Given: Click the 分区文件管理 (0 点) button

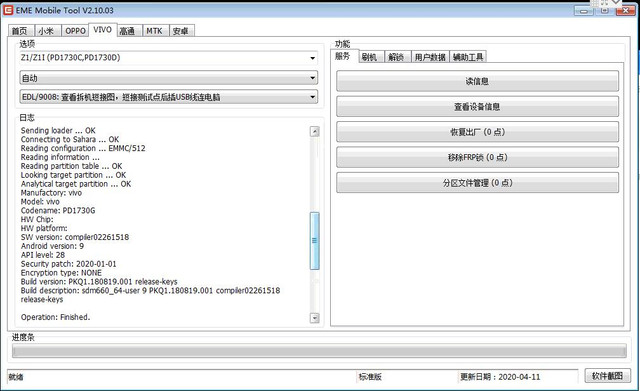Looking at the screenshot, I should (x=477, y=182).
